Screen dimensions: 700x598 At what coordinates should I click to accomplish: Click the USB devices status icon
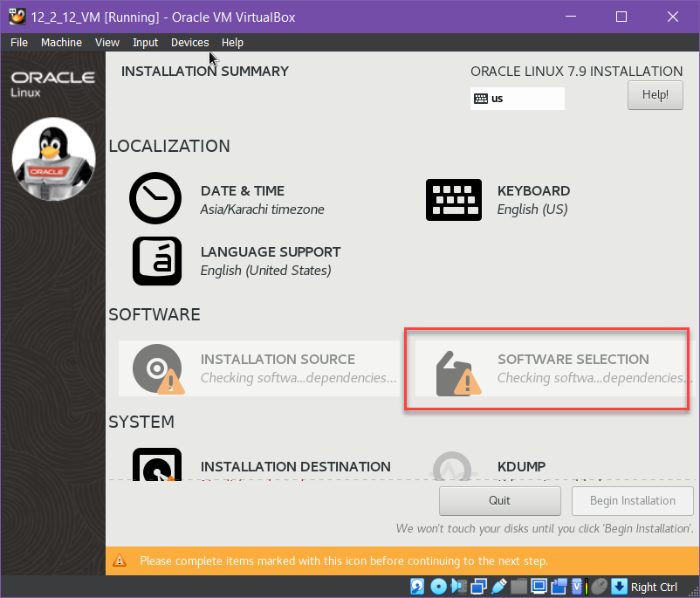(x=499, y=586)
